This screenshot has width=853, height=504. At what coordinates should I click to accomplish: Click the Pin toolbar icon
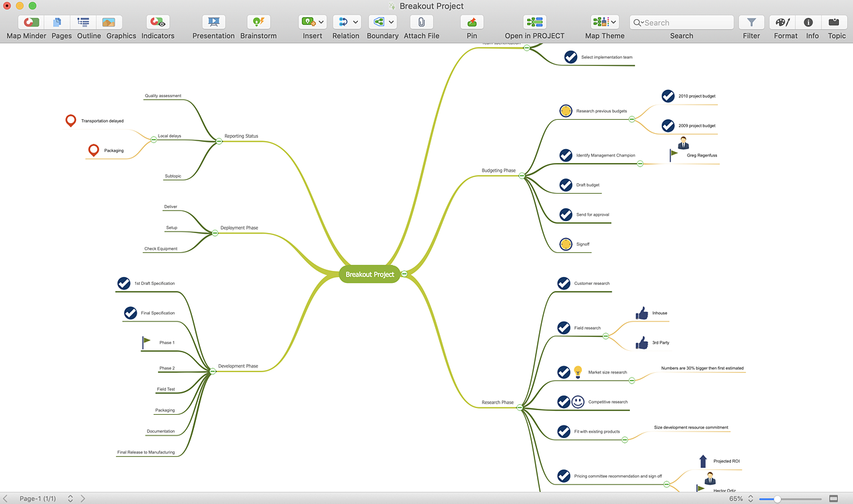[472, 22]
